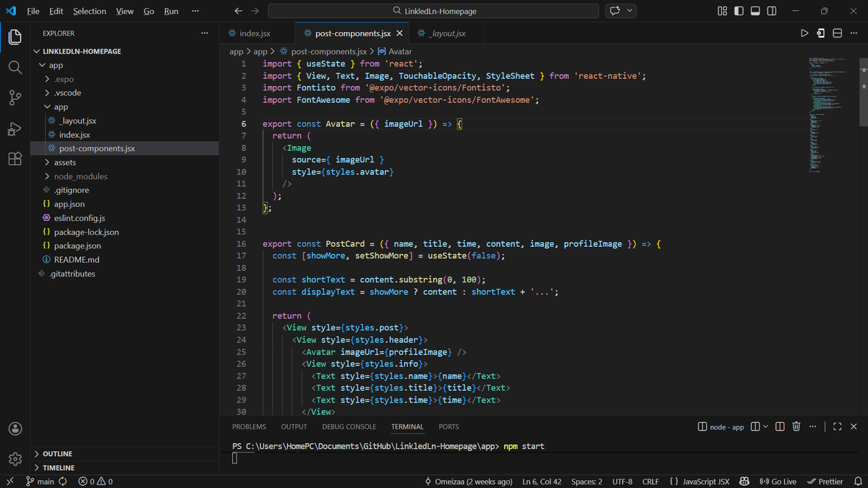Viewport: 868px width, 488px height.
Task: Switch to the _layout.jsx tab
Action: click(x=441, y=33)
